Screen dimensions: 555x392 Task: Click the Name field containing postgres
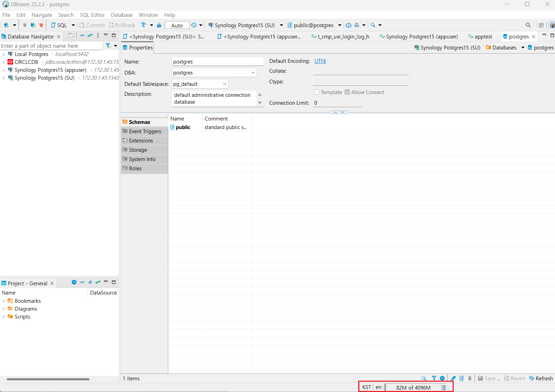tap(218, 62)
